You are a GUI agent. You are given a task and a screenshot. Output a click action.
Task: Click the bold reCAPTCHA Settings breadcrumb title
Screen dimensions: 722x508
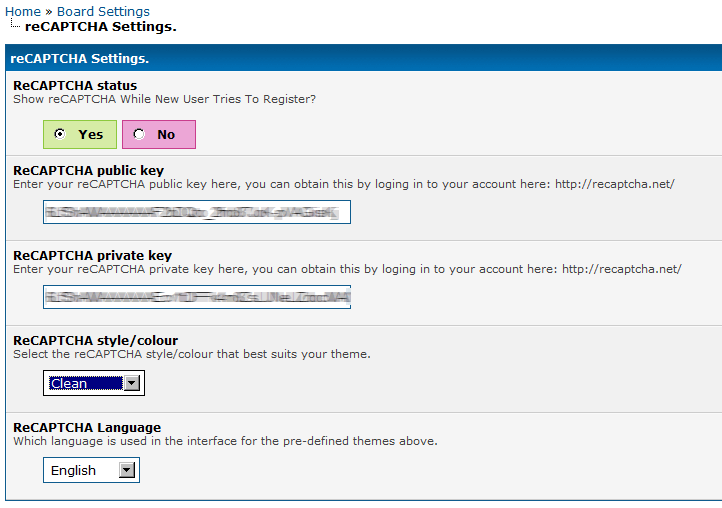[x=100, y=26]
